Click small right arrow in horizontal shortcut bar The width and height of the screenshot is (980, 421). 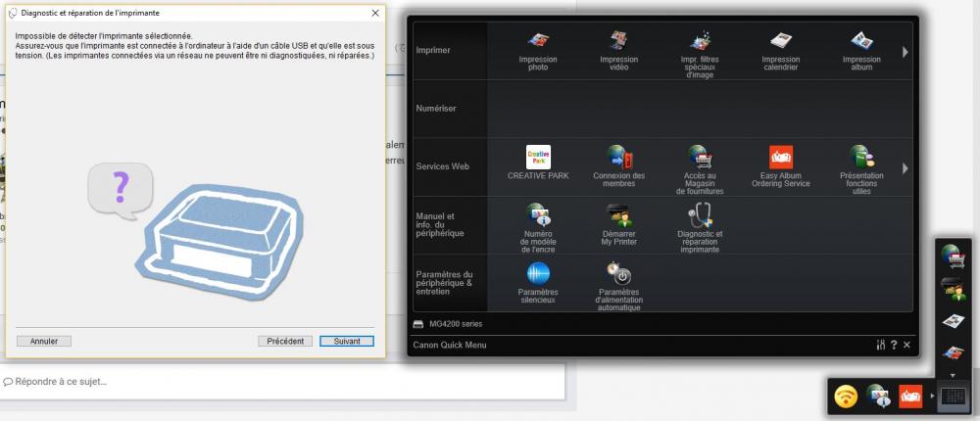click(932, 396)
